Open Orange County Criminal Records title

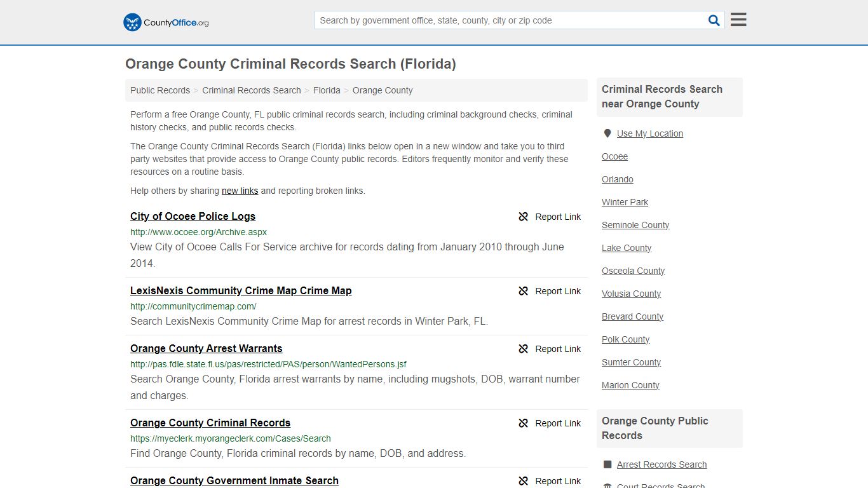tap(210, 423)
